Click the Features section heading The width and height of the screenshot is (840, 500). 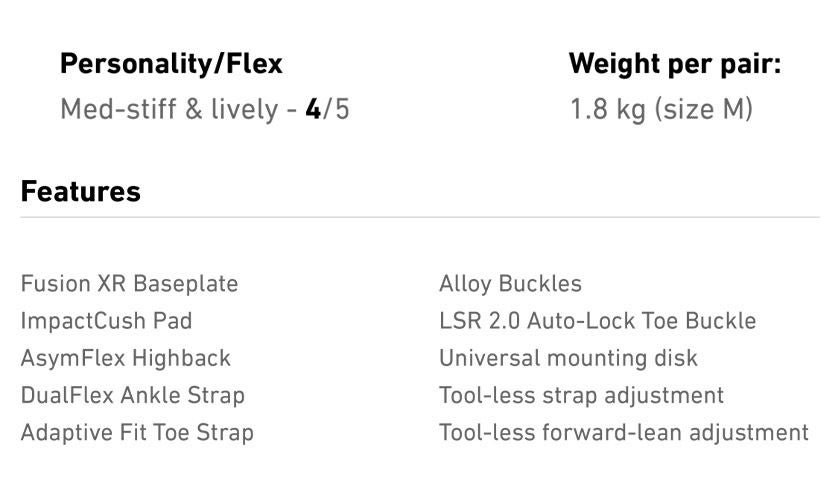point(80,192)
